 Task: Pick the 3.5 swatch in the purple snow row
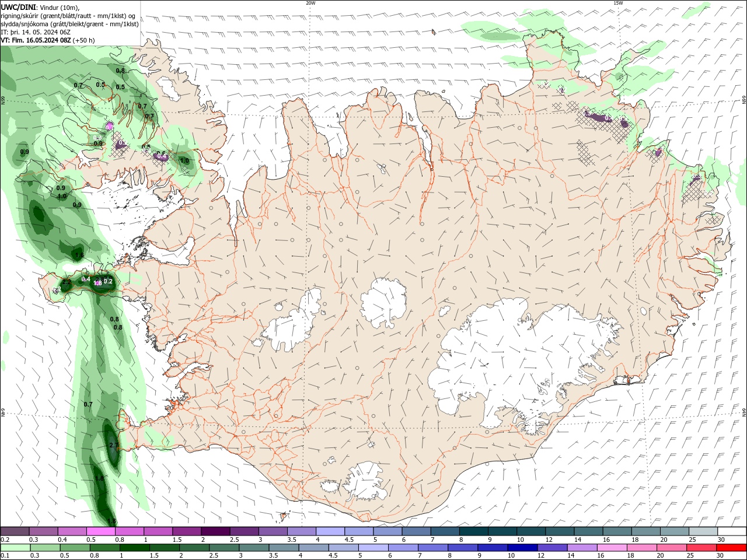tap(301, 531)
